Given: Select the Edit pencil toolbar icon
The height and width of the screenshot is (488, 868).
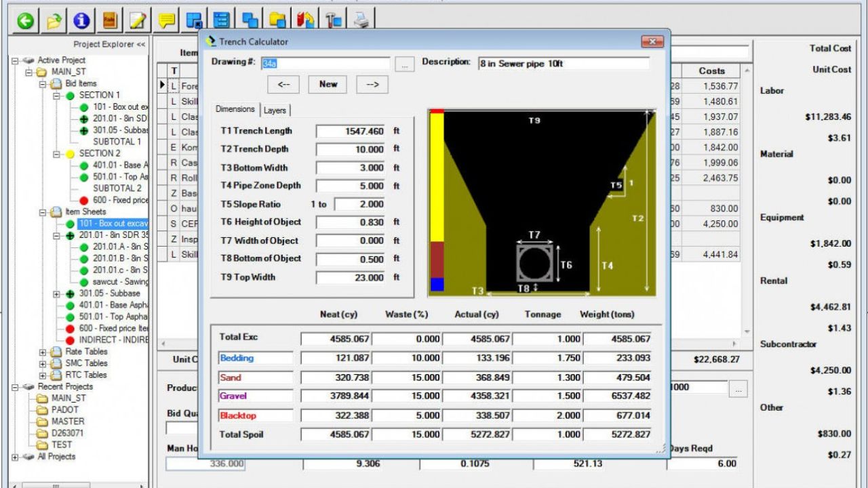Looking at the screenshot, I should pos(136,21).
